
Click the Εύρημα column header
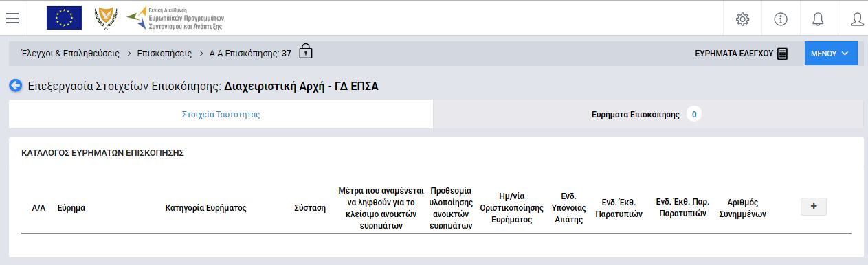click(x=71, y=207)
